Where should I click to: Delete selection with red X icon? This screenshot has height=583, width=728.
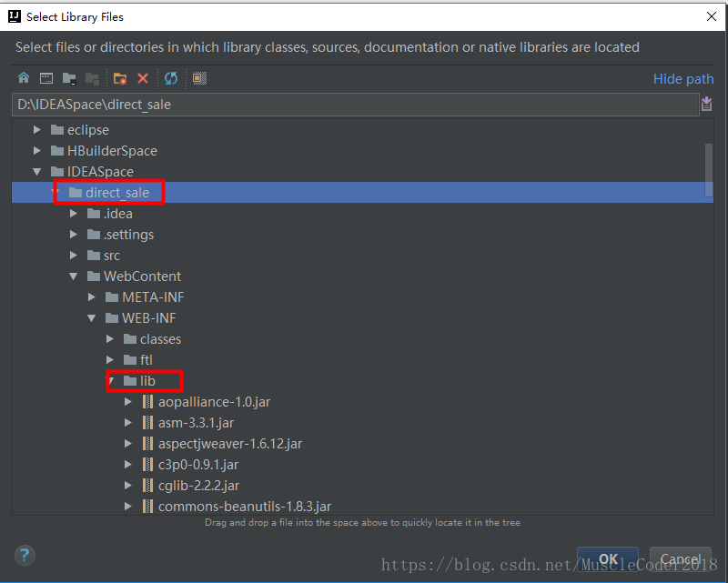[143, 78]
